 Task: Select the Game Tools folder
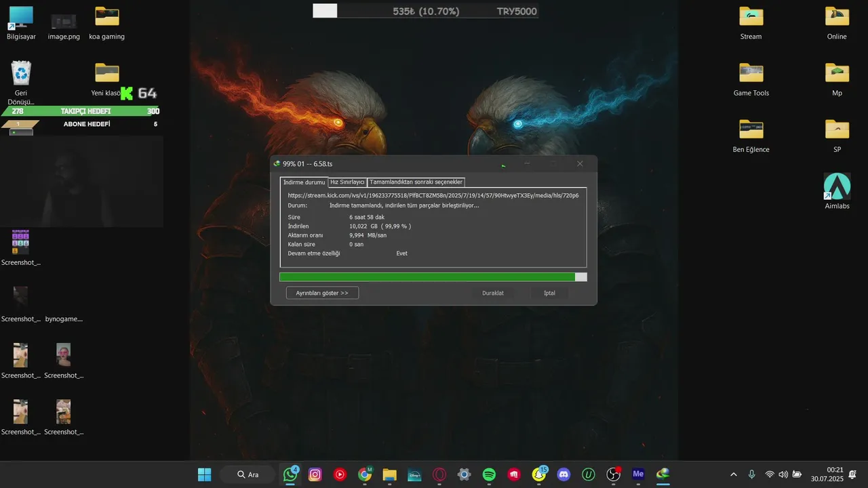point(751,80)
